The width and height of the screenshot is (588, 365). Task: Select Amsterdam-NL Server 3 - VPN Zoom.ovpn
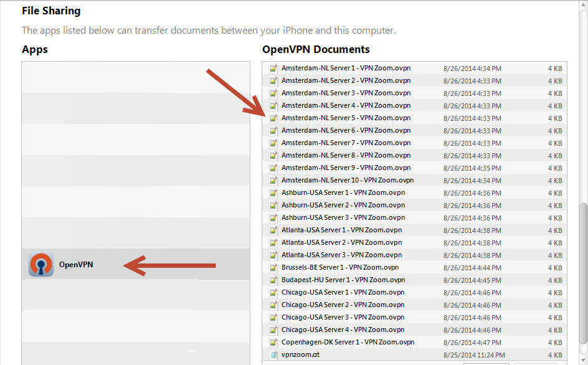(x=346, y=93)
